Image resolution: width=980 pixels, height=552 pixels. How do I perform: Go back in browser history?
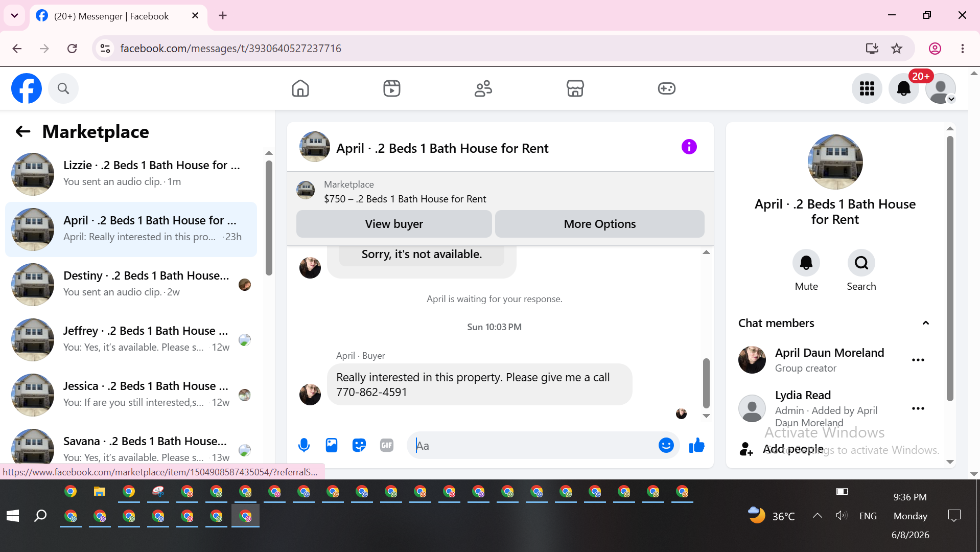tap(17, 49)
